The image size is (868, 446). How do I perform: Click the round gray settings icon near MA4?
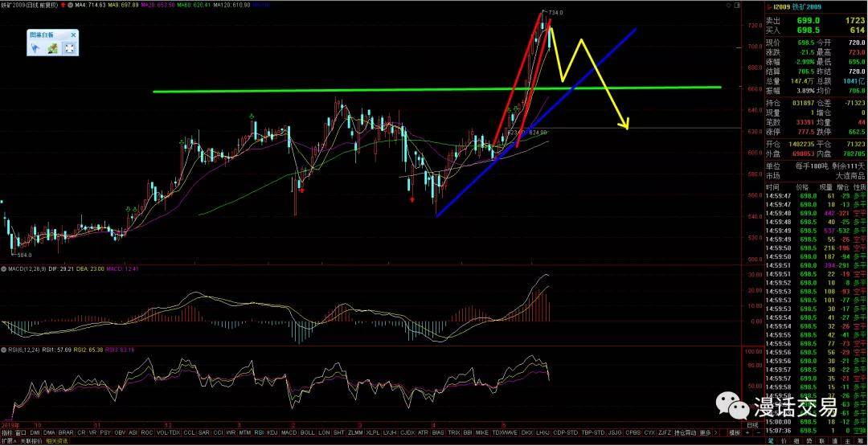70,5
